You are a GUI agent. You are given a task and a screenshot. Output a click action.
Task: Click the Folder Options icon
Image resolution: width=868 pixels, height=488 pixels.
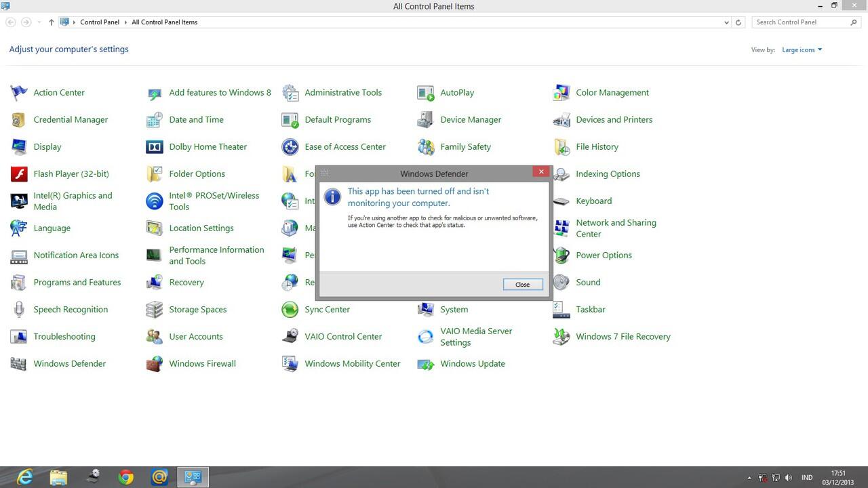[155, 174]
